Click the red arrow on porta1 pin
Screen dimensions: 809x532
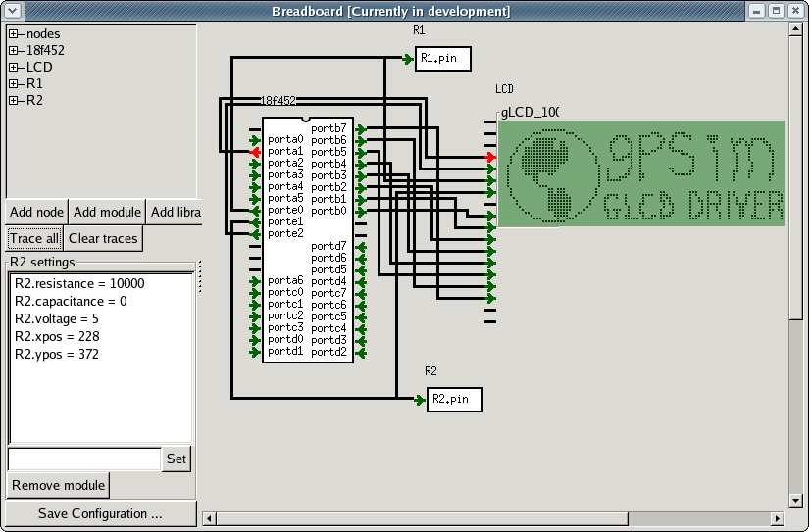click(255, 152)
